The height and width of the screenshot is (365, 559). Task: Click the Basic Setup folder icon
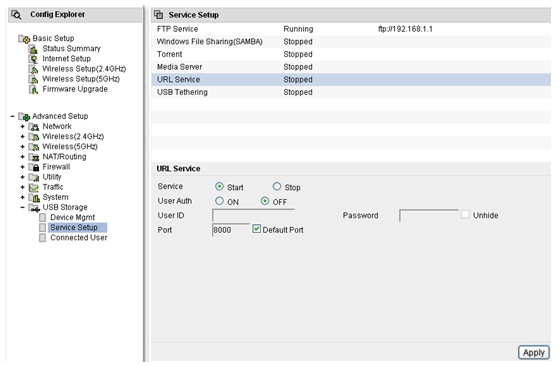coord(24,39)
